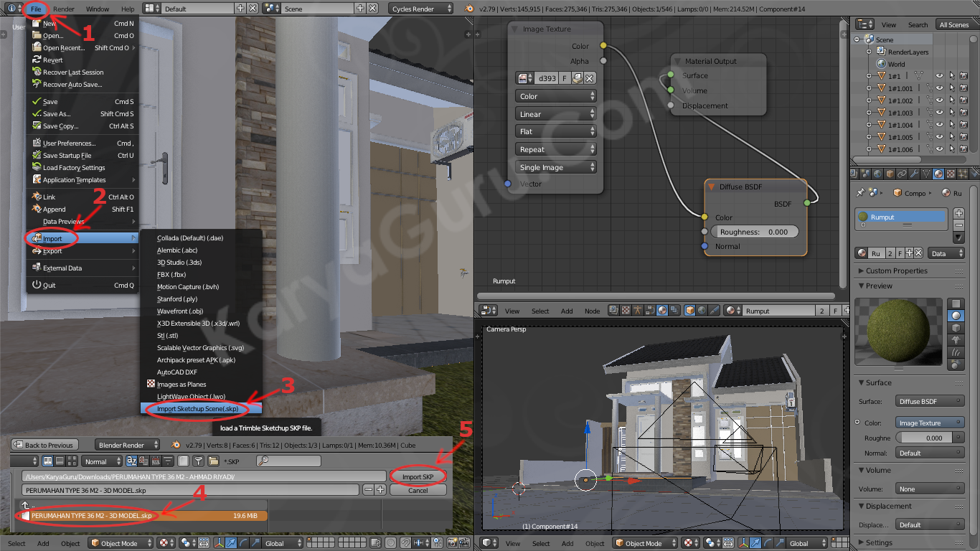
Task: Select Wavefront (.obj) in import submenu
Action: [x=180, y=311]
